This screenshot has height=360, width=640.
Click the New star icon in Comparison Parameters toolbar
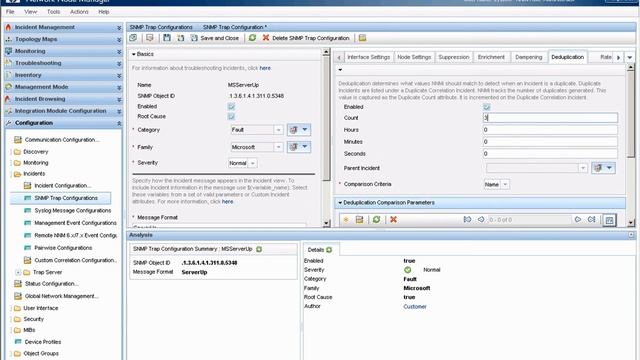(346, 220)
